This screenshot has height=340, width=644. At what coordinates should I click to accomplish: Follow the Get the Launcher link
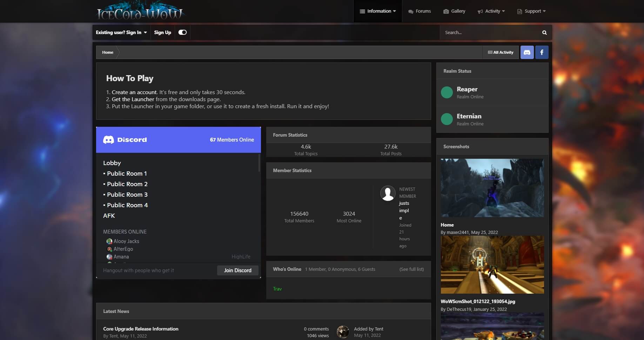point(133,99)
